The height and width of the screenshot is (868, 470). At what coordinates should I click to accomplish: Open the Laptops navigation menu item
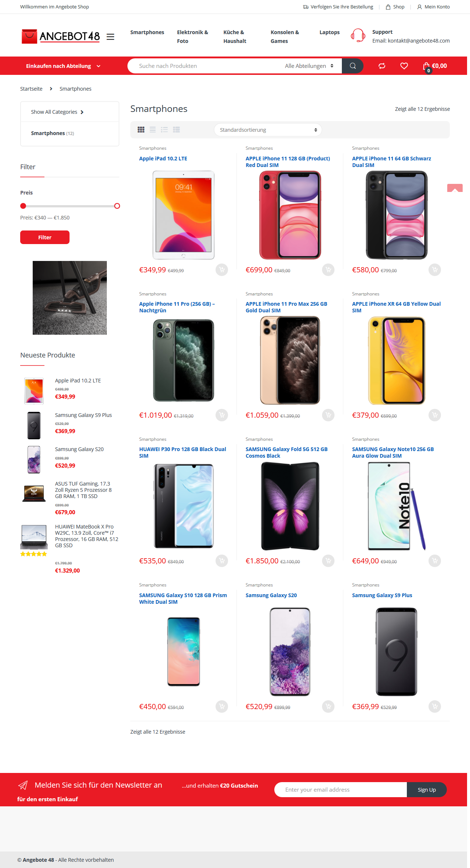[329, 32]
